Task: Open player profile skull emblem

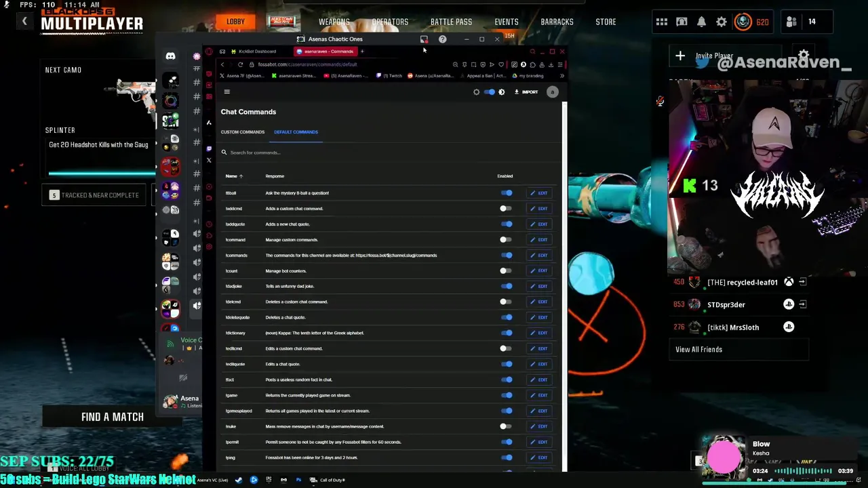Action: click(x=743, y=22)
